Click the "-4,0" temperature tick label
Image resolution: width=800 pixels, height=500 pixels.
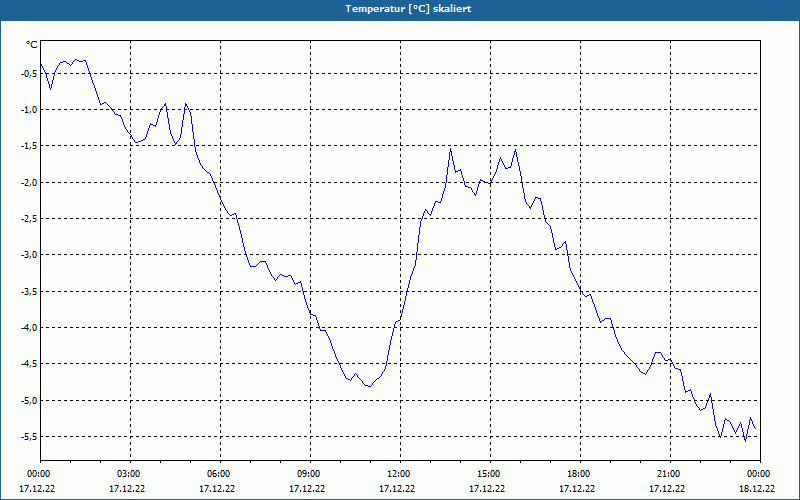pos(29,328)
